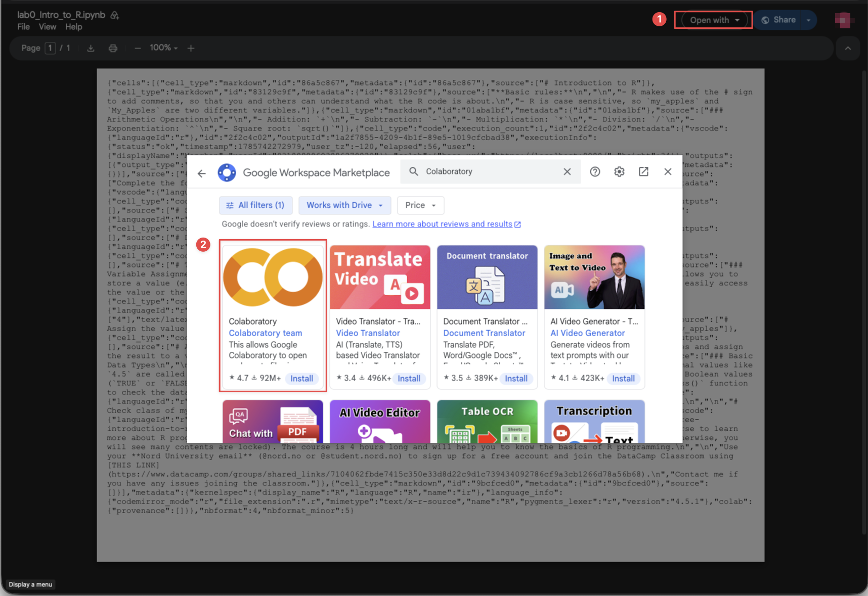Image resolution: width=868 pixels, height=596 pixels.
Task: Open the Table OCR thumbnail
Action: [487, 422]
